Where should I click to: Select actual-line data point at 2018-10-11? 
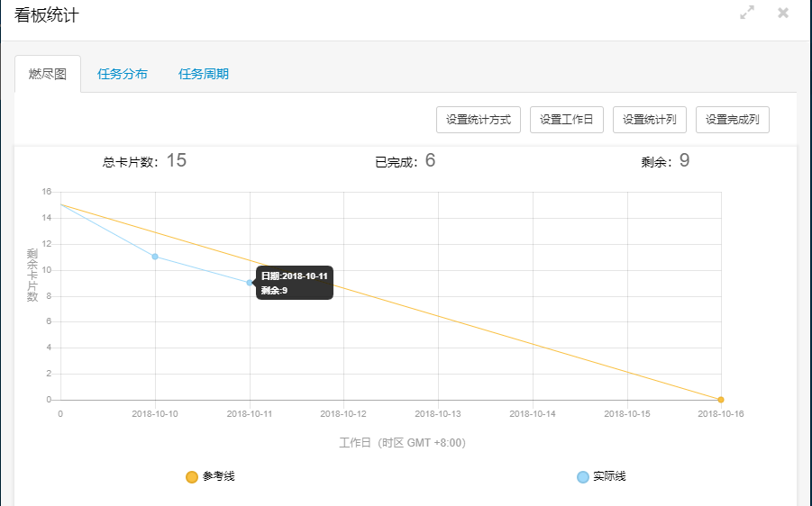click(250, 283)
